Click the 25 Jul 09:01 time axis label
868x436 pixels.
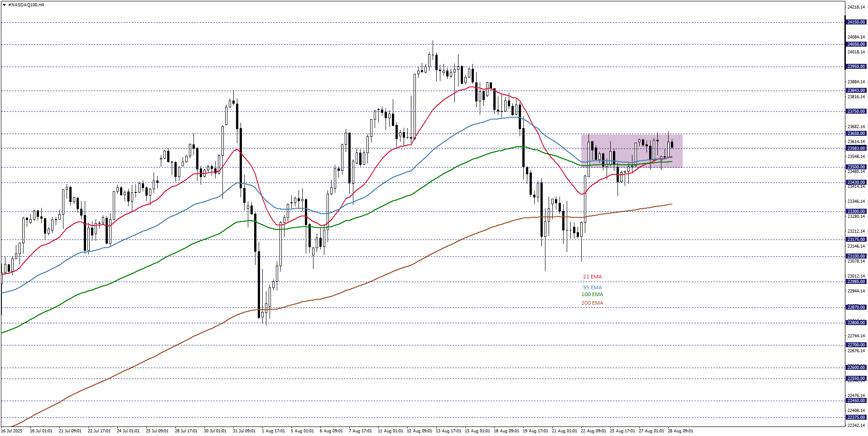(x=157, y=431)
